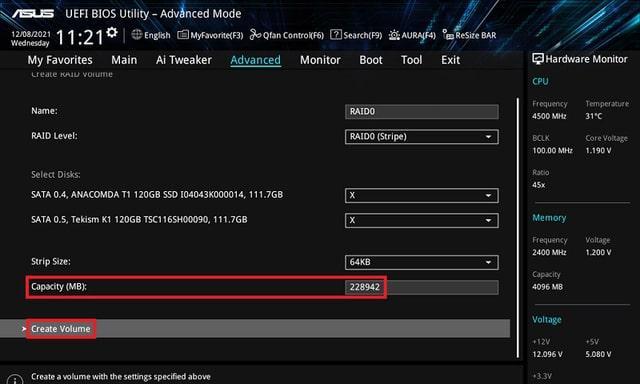Open the Monitor tab

pos(320,60)
